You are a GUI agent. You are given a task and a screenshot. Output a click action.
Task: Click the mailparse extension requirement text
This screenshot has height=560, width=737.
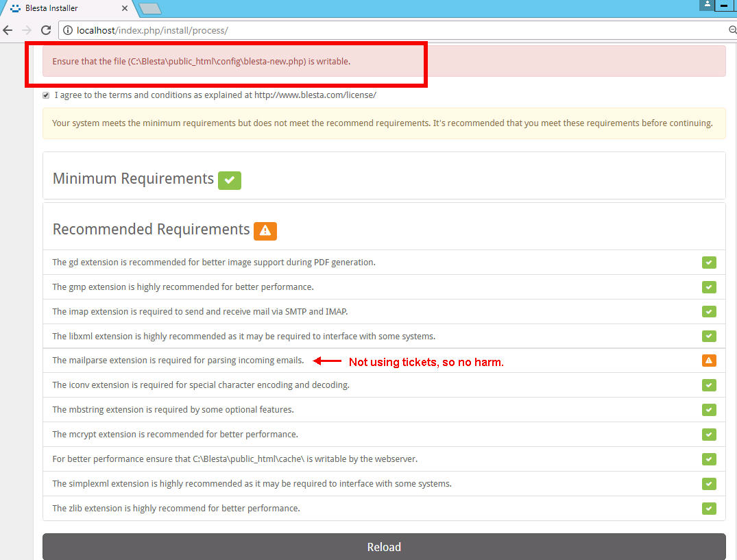[178, 361]
